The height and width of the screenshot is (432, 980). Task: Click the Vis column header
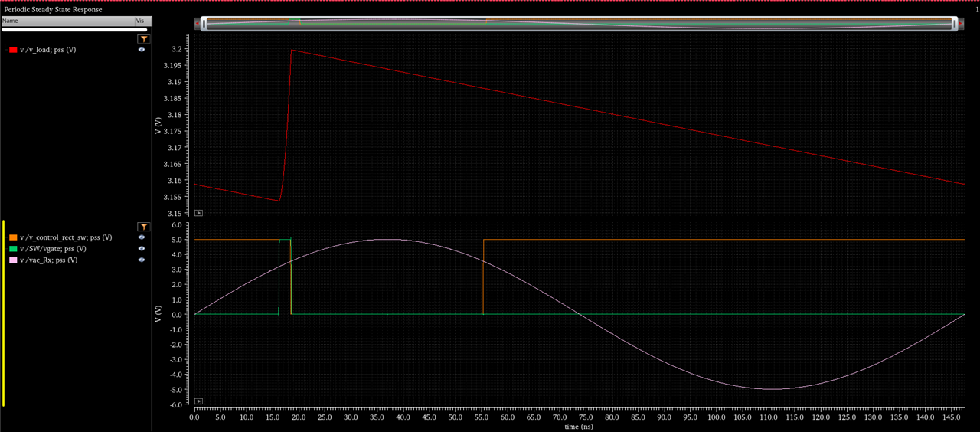coord(139,21)
